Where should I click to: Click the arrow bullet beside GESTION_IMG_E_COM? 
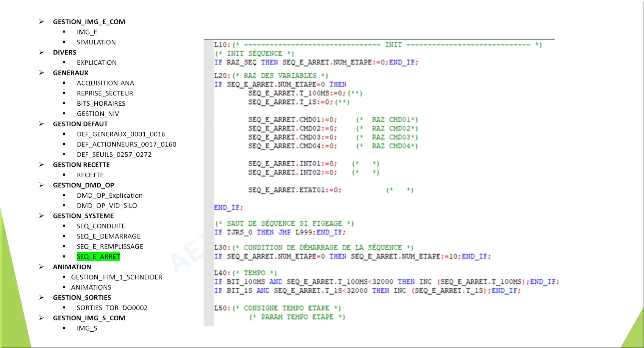pyautogui.click(x=41, y=22)
